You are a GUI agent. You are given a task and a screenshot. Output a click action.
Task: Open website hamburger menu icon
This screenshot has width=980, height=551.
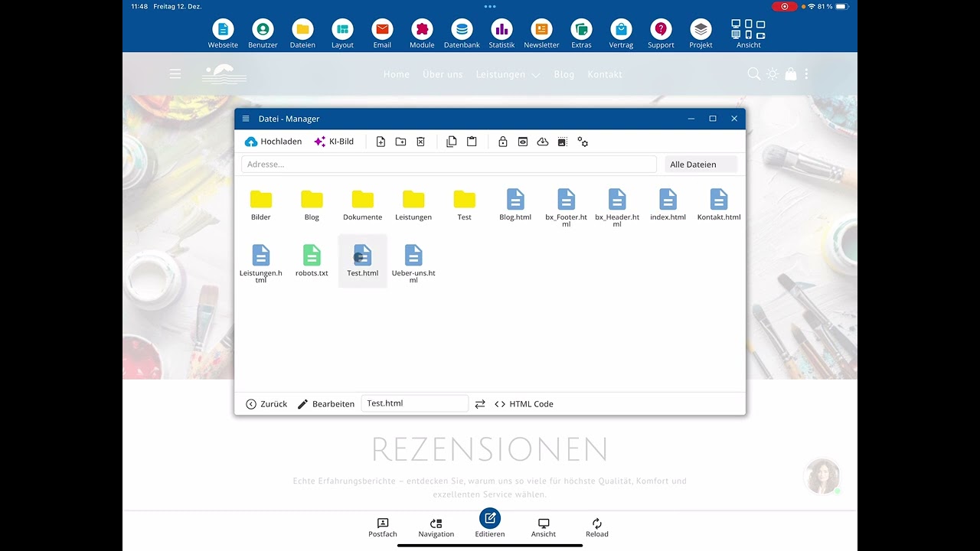click(175, 74)
